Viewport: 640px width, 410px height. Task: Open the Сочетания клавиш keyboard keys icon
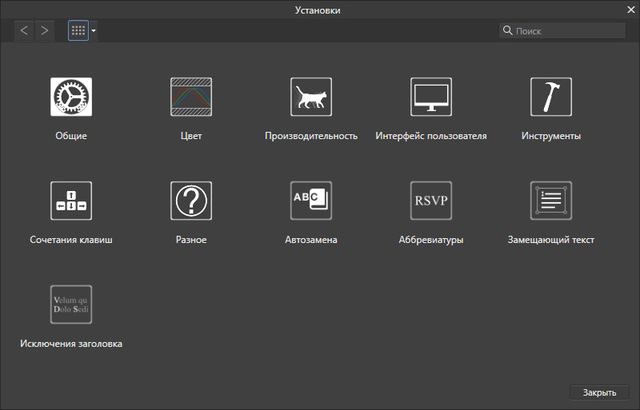pos(71,201)
